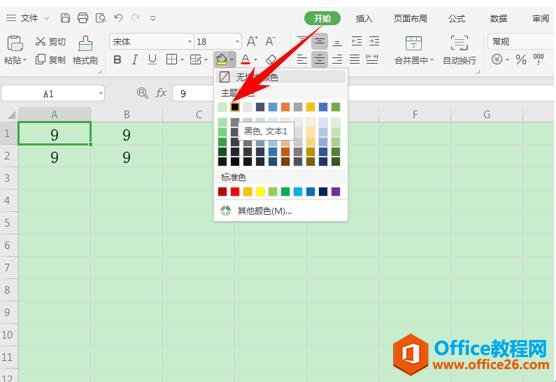Switch to the 数据 tab
Screen dimensions: 556x382
pos(498,18)
